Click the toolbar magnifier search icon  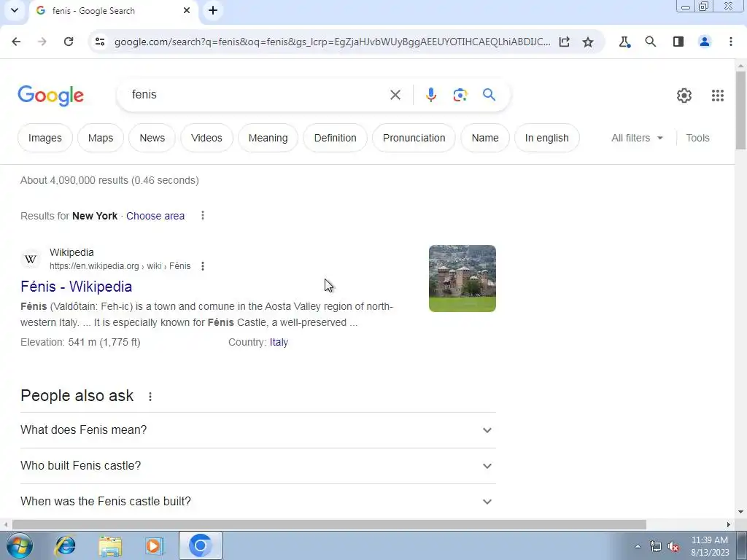pos(650,42)
